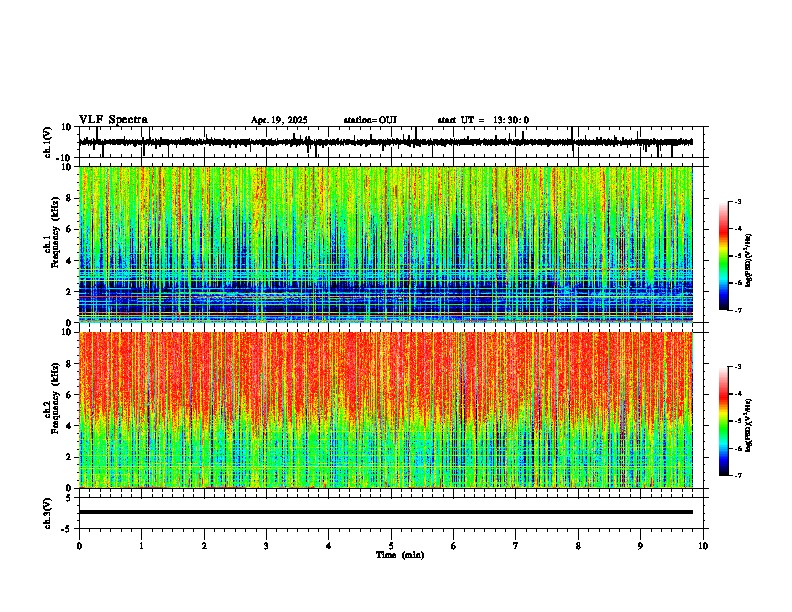The width and height of the screenshot is (792, 612).
Task: Click the time axis tick label "6"
Action: (x=454, y=546)
